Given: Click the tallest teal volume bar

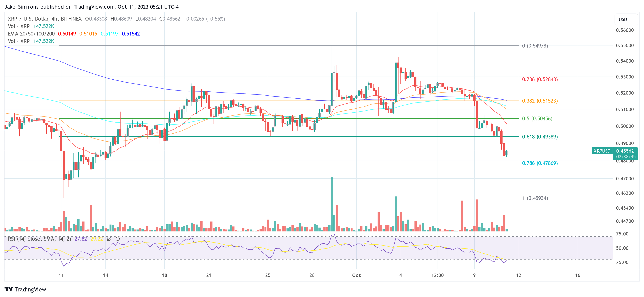Looking at the screenshot, I should [x=332, y=204].
